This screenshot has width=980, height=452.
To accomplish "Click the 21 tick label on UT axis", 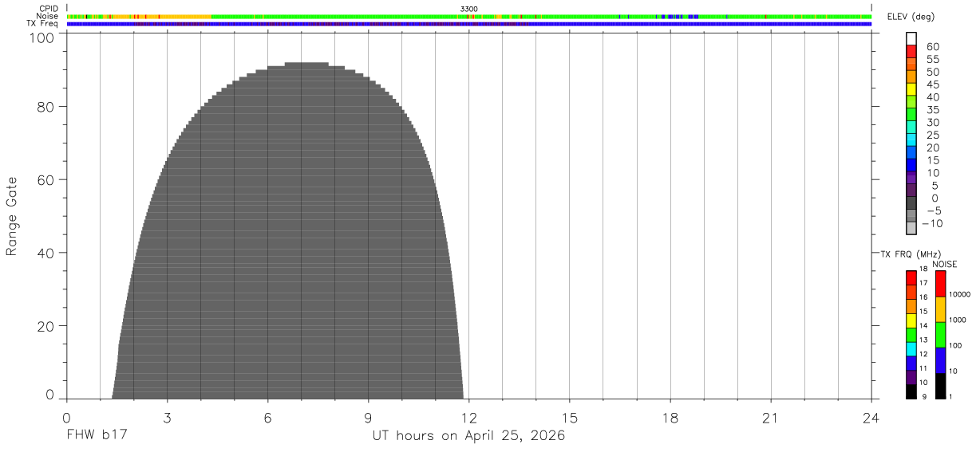I will click(x=771, y=418).
